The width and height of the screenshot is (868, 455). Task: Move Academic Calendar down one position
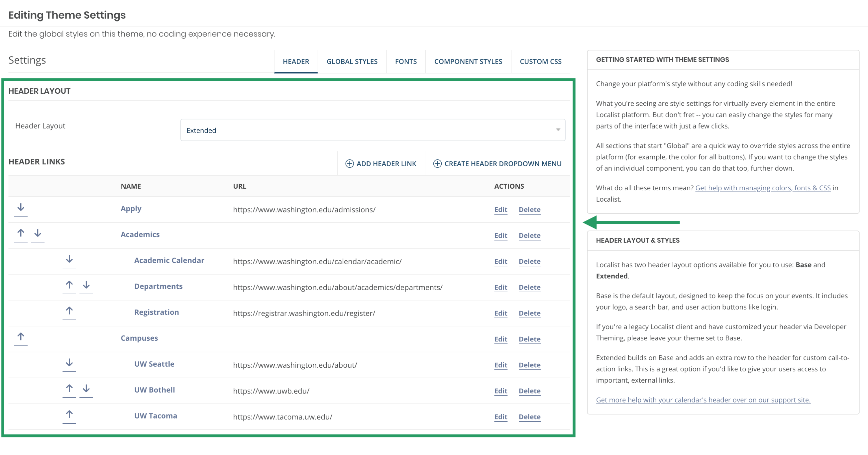(x=69, y=259)
